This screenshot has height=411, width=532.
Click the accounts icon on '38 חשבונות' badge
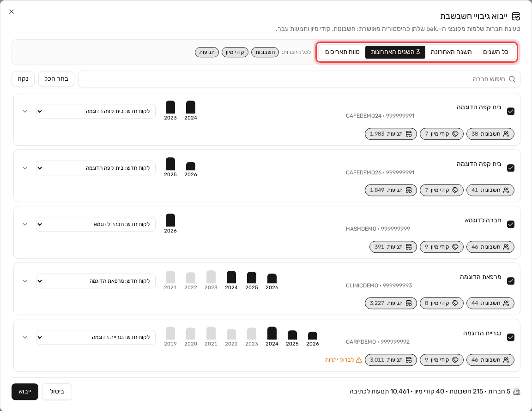(x=506, y=134)
